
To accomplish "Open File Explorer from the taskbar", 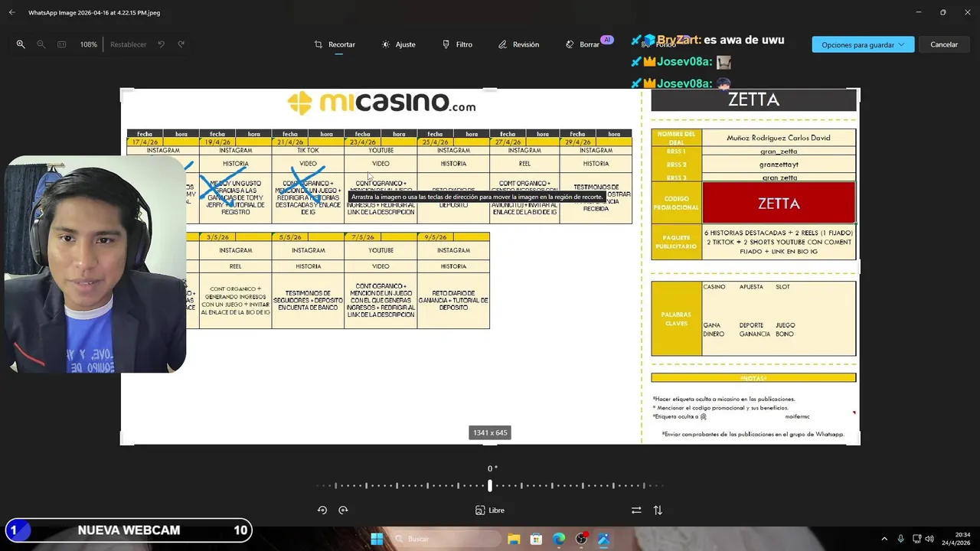I will [514, 539].
